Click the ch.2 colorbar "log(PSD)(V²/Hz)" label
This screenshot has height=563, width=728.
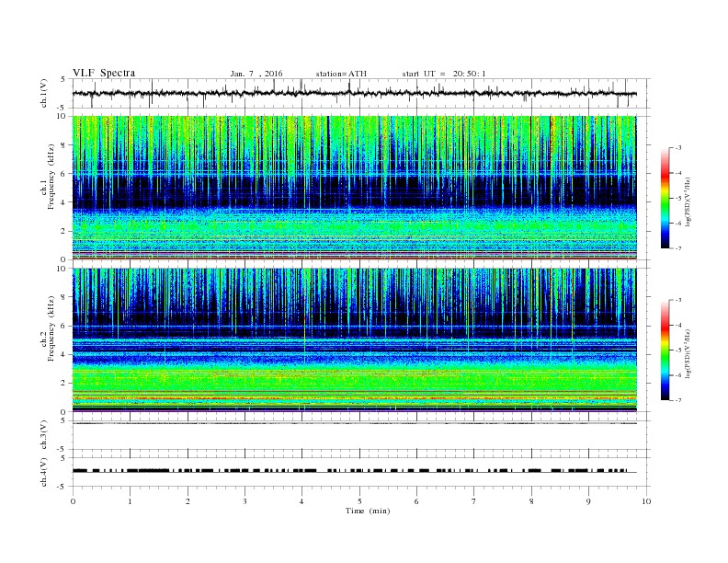point(688,353)
